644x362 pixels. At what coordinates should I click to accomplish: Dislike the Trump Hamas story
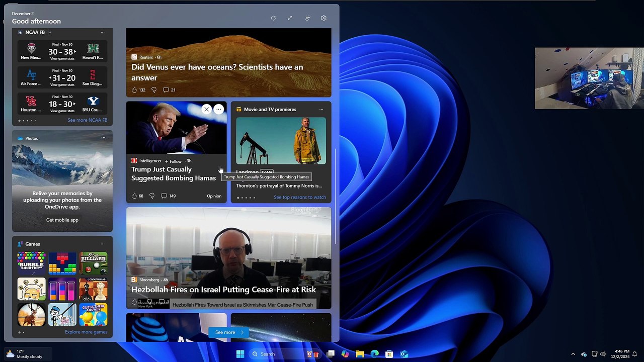click(x=152, y=196)
